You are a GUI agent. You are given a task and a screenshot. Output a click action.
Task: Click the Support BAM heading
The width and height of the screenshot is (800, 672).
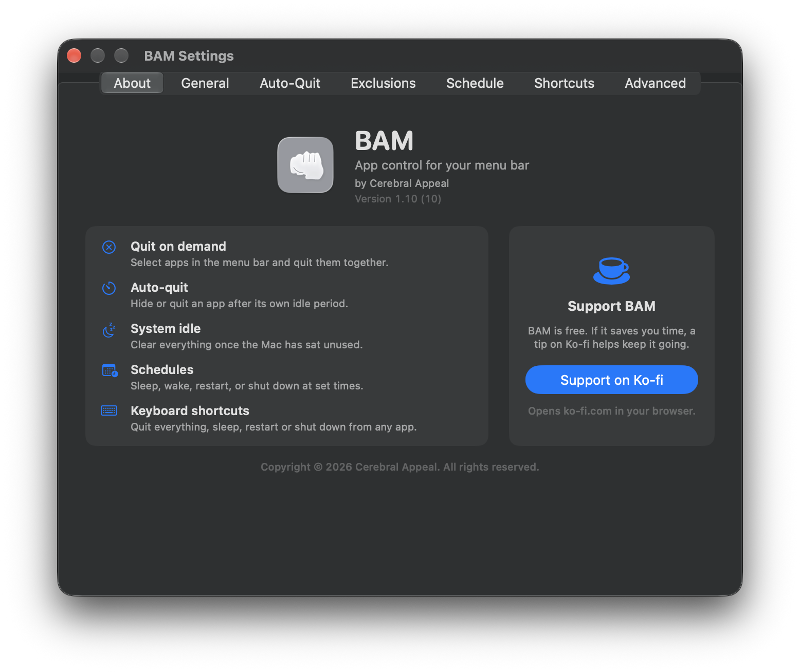611,306
